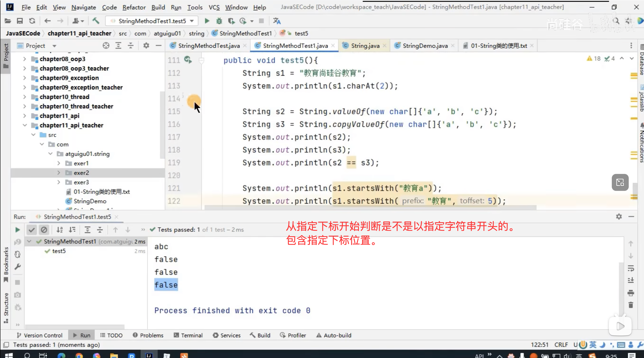The width and height of the screenshot is (644, 358).
Task: Click the Save All icon
Action: (20, 21)
